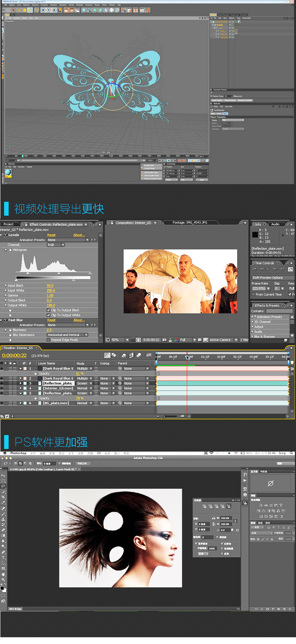This screenshot has height=644, width=296.
Task: Toggle Clip To Output White checkbox
Action: tap(48, 315)
